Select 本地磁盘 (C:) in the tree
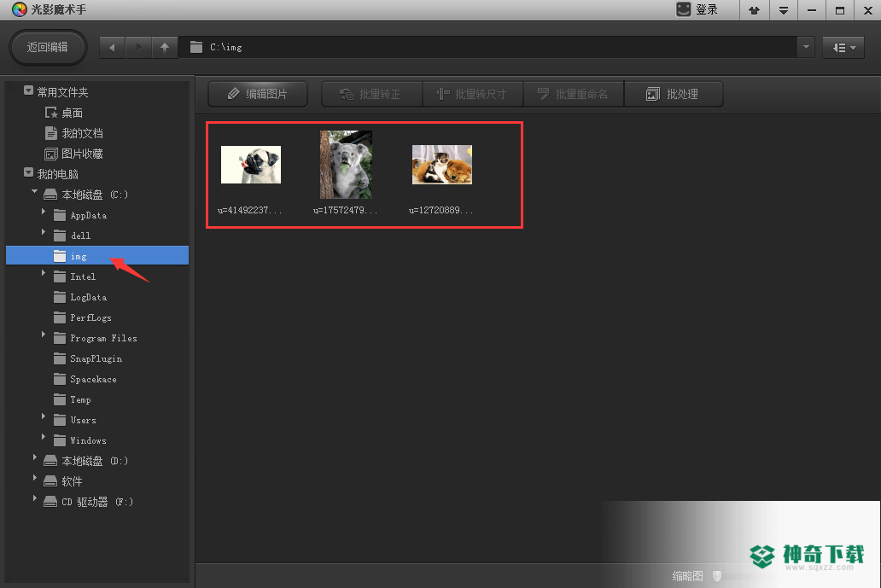881x588 pixels. 86,195
